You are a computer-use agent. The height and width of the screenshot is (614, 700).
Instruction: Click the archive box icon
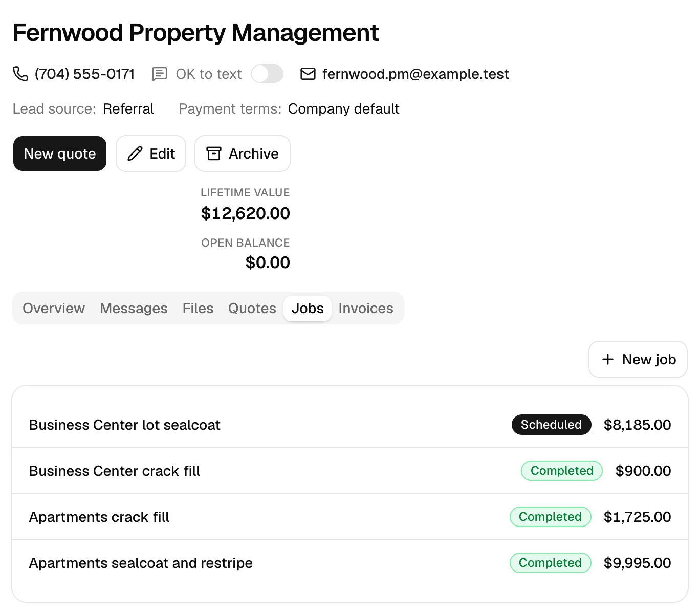(x=214, y=153)
